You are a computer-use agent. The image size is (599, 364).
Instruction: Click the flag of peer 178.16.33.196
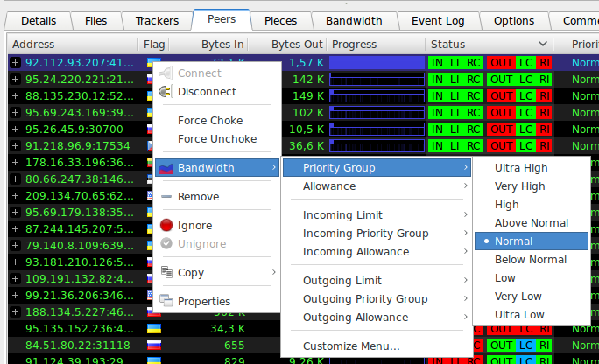150,163
